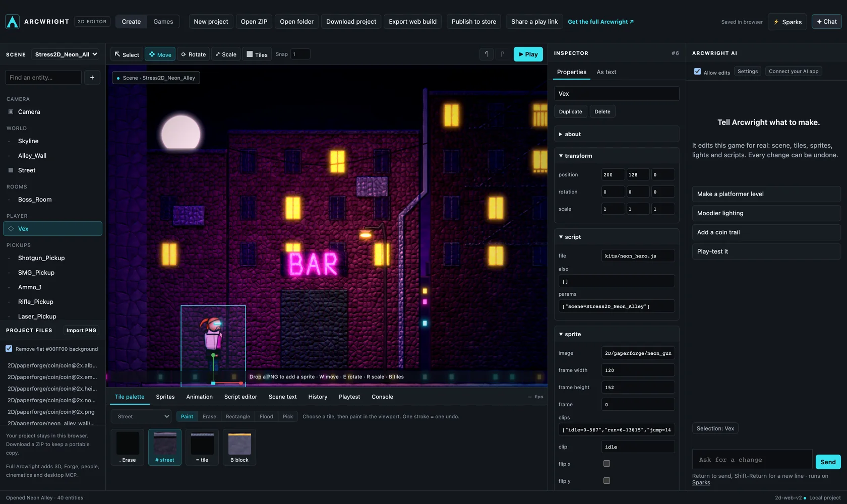Click the Ask for a change field
This screenshot has width=847, height=504.
point(752,460)
